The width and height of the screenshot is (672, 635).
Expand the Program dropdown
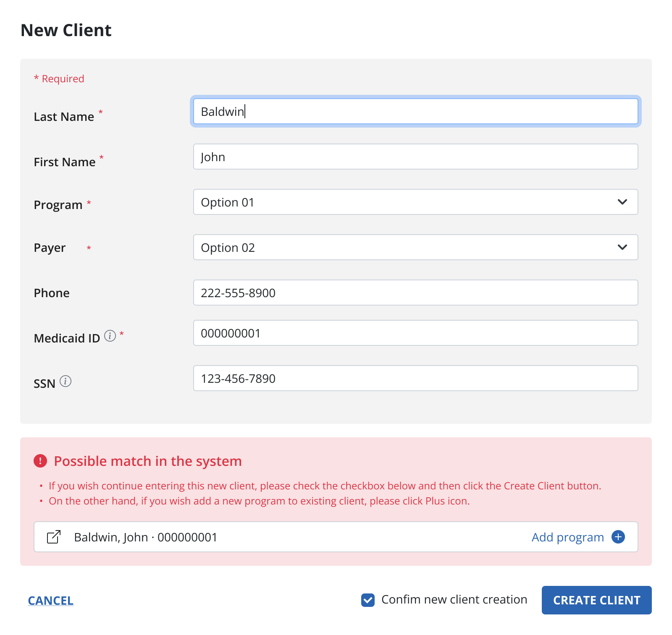[x=415, y=202]
